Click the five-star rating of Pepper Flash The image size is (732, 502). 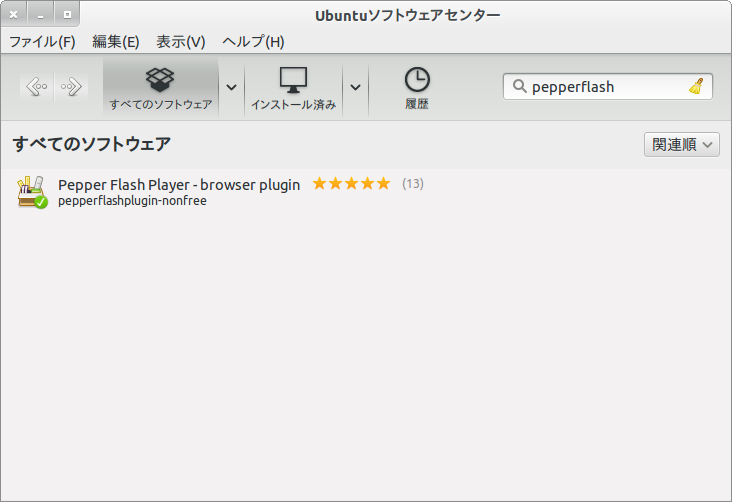point(351,184)
